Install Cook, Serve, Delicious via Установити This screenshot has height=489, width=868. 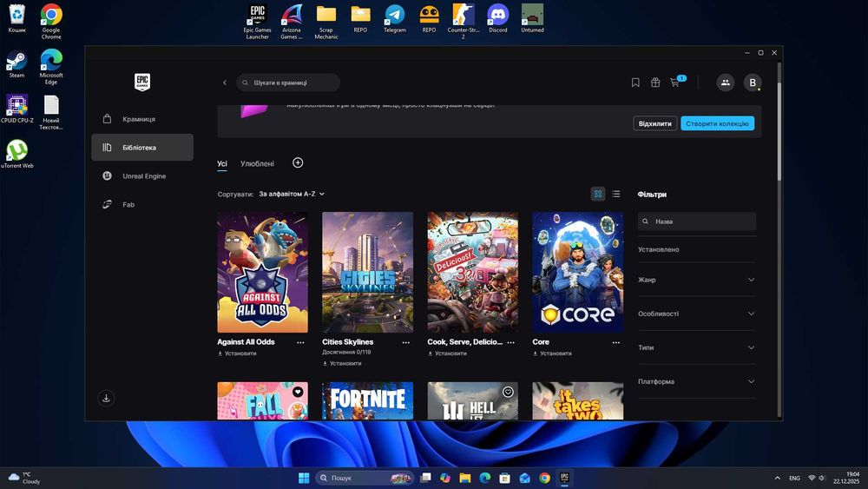point(447,354)
